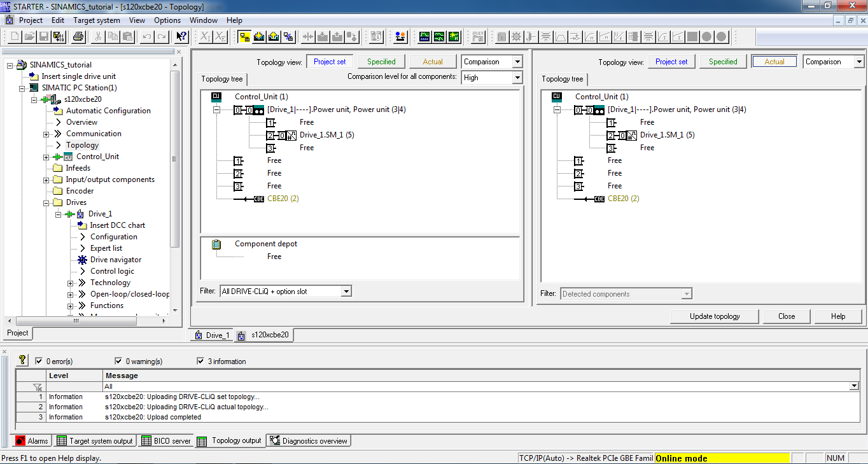Viewport: 868px width, 464px height.
Task: Select Project set view in right topology pane
Action: click(671, 62)
